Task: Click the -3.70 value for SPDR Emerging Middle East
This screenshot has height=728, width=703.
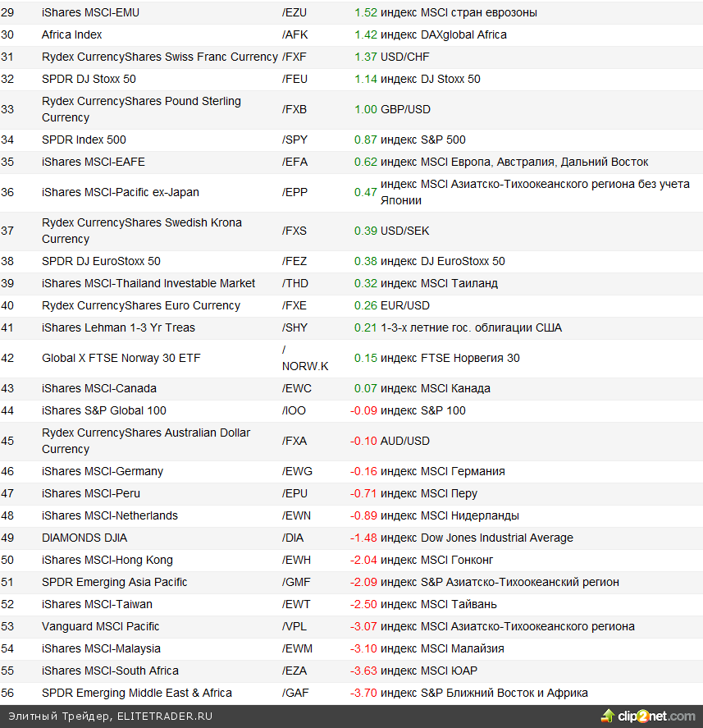Action: (363, 693)
